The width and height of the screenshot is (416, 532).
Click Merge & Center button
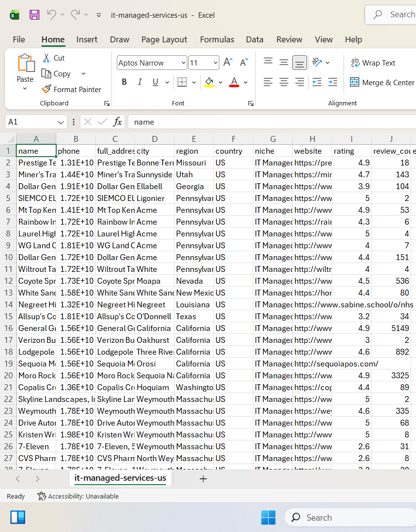[x=382, y=82]
